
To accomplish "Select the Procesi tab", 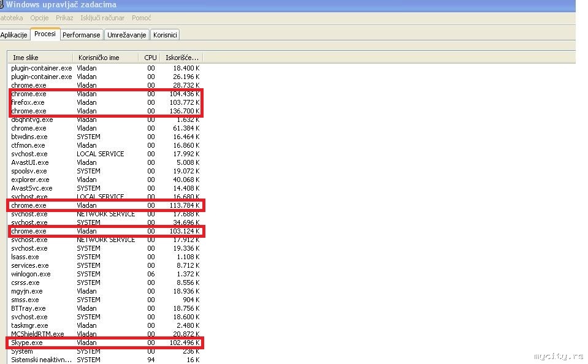I will click(45, 34).
